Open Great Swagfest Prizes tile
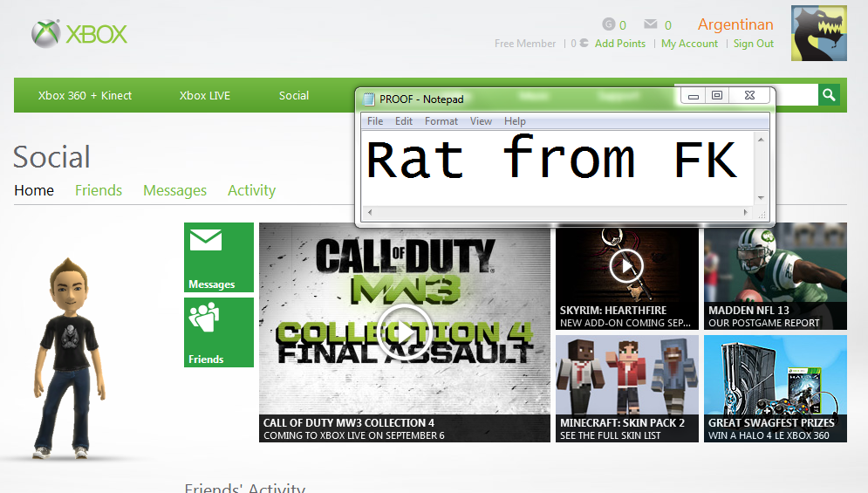This screenshot has height=493, width=868. (x=775, y=388)
